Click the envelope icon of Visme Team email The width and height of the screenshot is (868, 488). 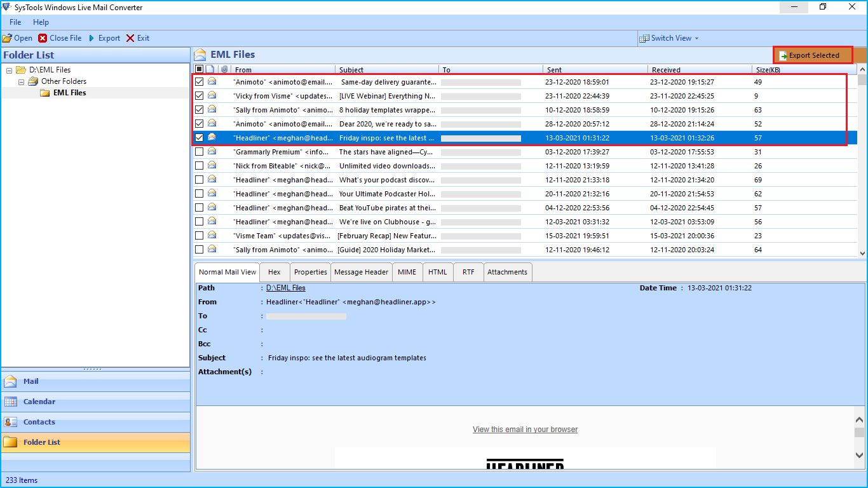click(x=212, y=235)
